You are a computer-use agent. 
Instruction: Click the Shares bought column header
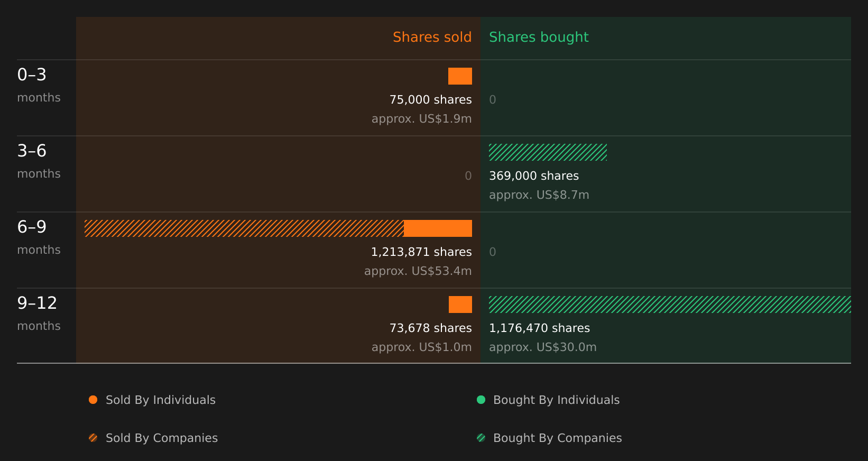[x=539, y=37]
